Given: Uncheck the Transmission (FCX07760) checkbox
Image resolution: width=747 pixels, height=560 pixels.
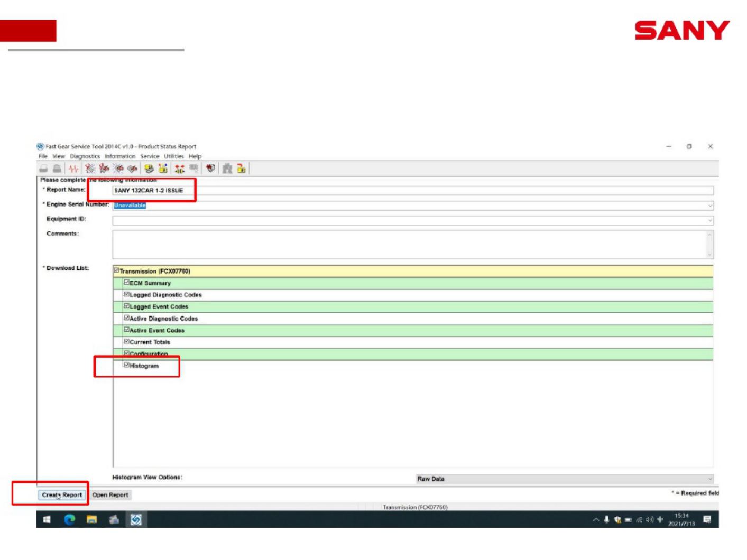Looking at the screenshot, I should [x=116, y=270].
